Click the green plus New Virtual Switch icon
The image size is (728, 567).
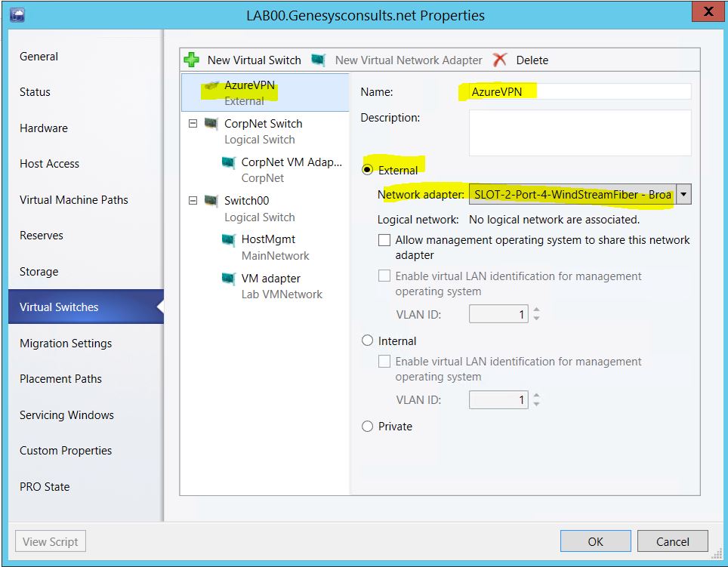pos(192,60)
